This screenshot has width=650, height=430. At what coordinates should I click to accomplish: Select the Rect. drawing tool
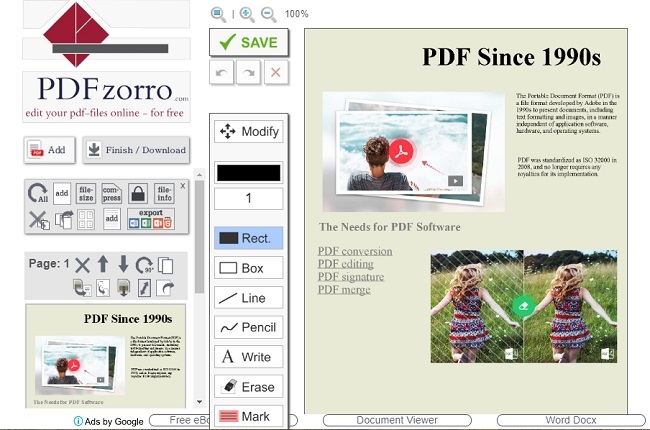click(248, 238)
